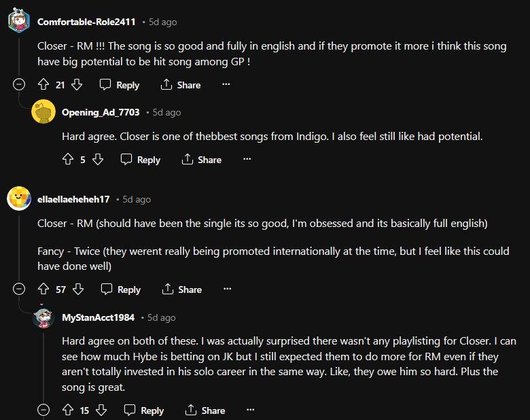Downvote MyStanAcct1984's reply
The image size is (530, 420).
click(x=101, y=410)
